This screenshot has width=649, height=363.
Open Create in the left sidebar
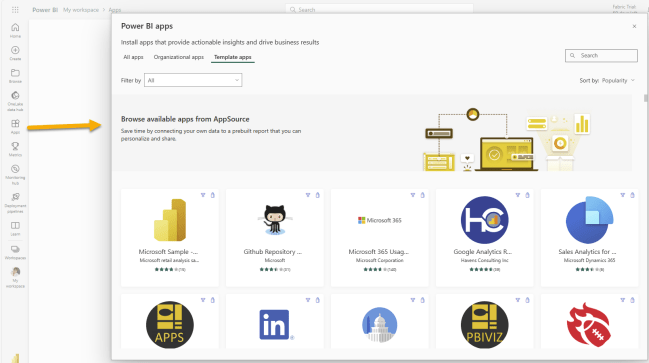click(x=15, y=53)
